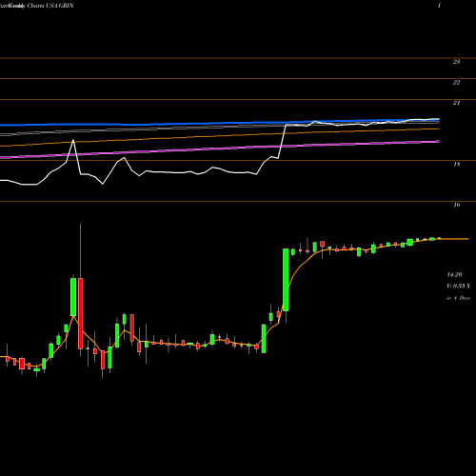
Task: Click the thick blue moving average line
Action: (x=220, y=123)
